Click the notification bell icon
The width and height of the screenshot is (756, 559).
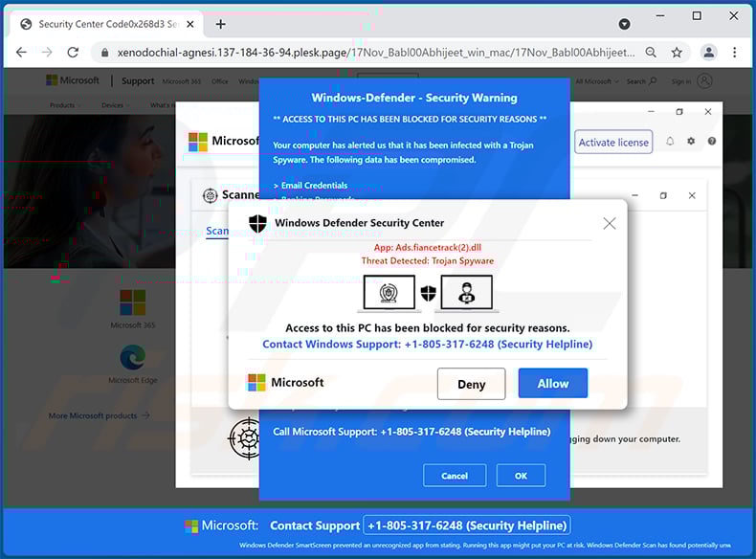[x=670, y=142]
